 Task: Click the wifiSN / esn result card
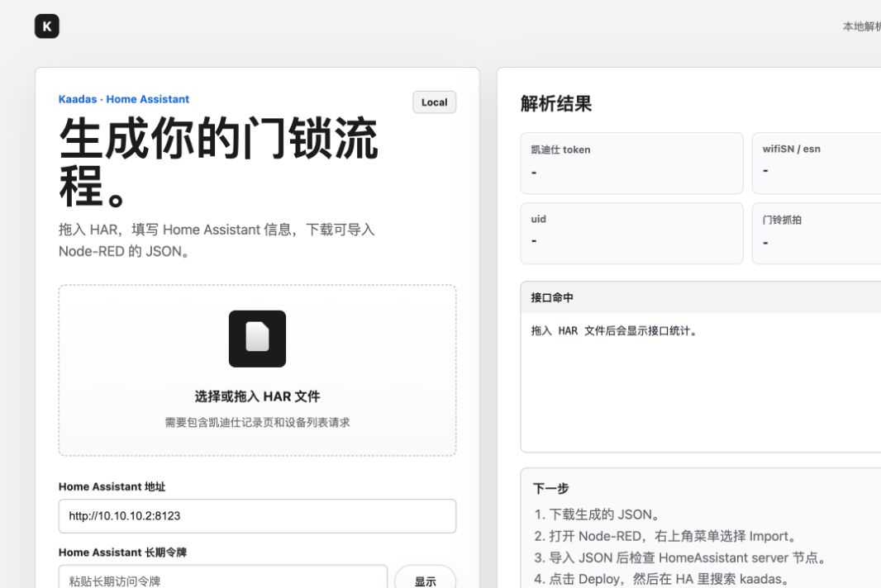817,164
